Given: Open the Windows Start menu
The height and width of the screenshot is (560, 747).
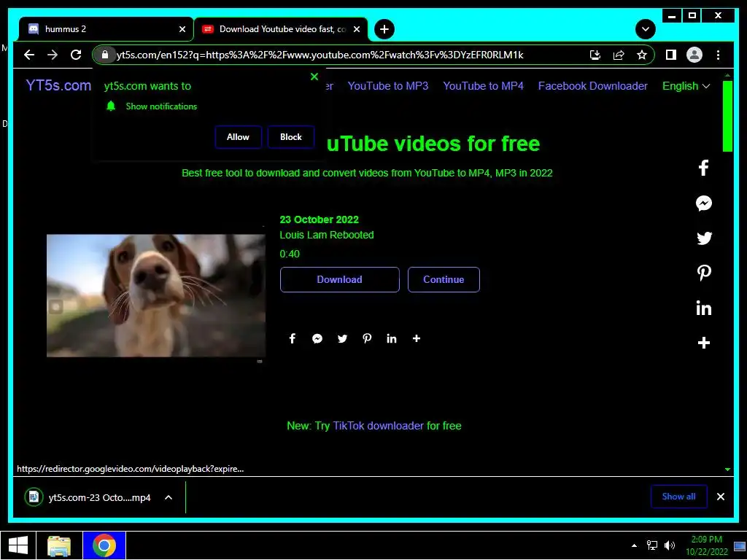Looking at the screenshot, I should point(18,545).
